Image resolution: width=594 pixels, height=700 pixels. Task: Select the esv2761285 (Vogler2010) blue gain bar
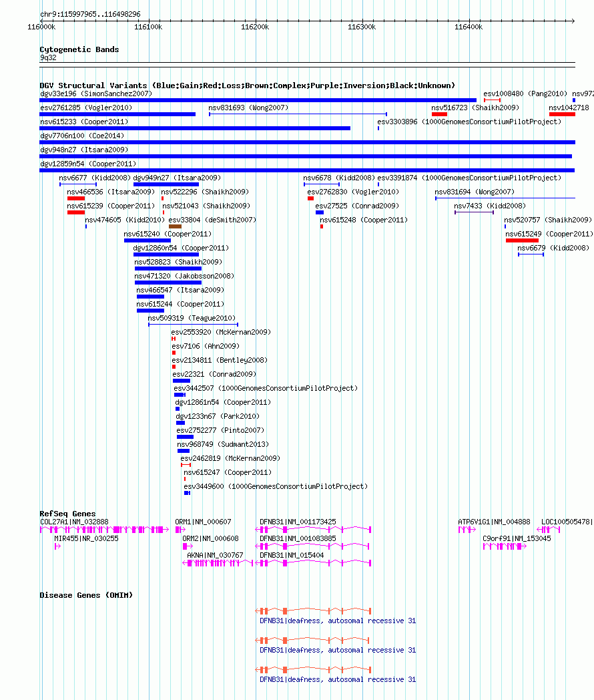point(117,114)
